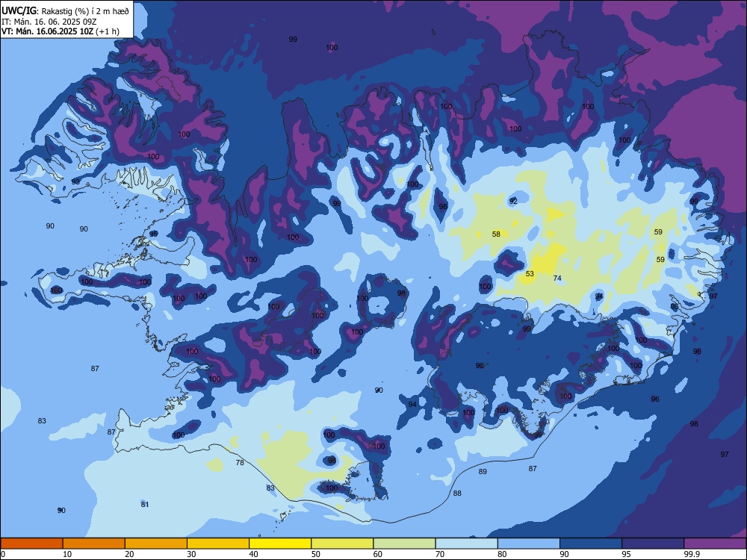Click the title text 'UWC/IG: Rakastig (%) í 2 m hæð'
Viewport: 747px width, 560px height.
tap(65, 10)
